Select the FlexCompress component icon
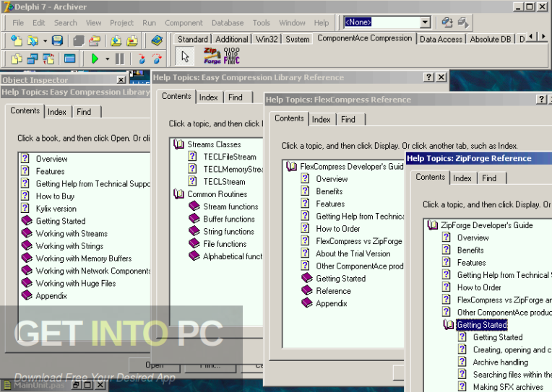552x392 pixels. (x=231, y=56)
